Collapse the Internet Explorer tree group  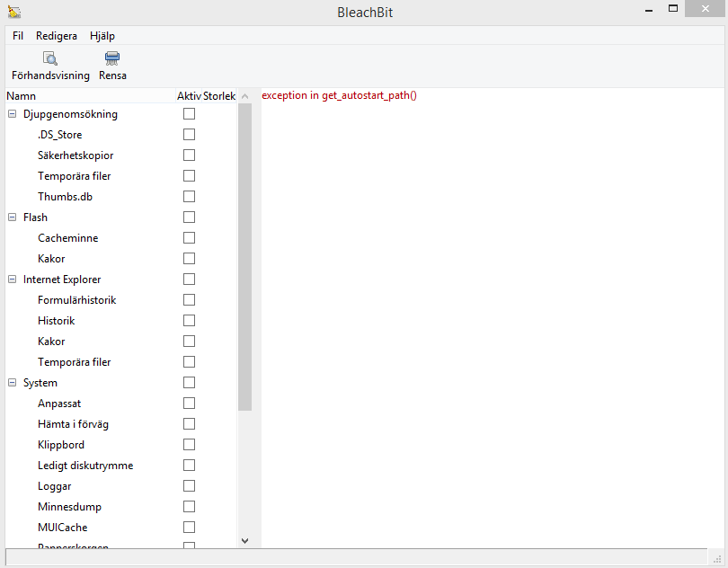tap(13, 280)
